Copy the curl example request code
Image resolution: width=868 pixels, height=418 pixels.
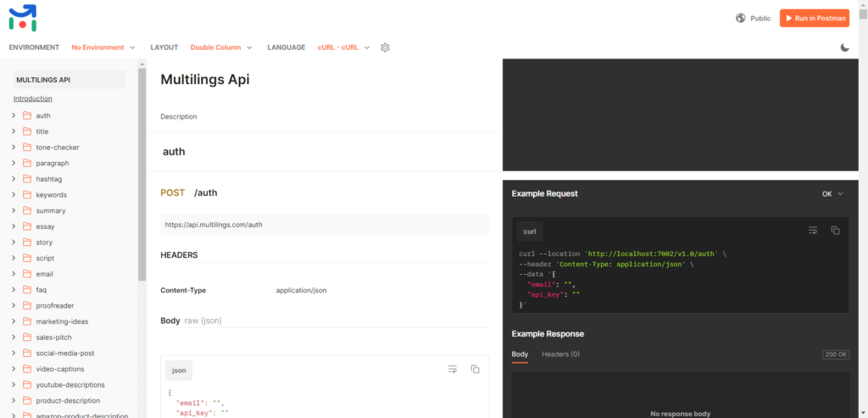835,231
